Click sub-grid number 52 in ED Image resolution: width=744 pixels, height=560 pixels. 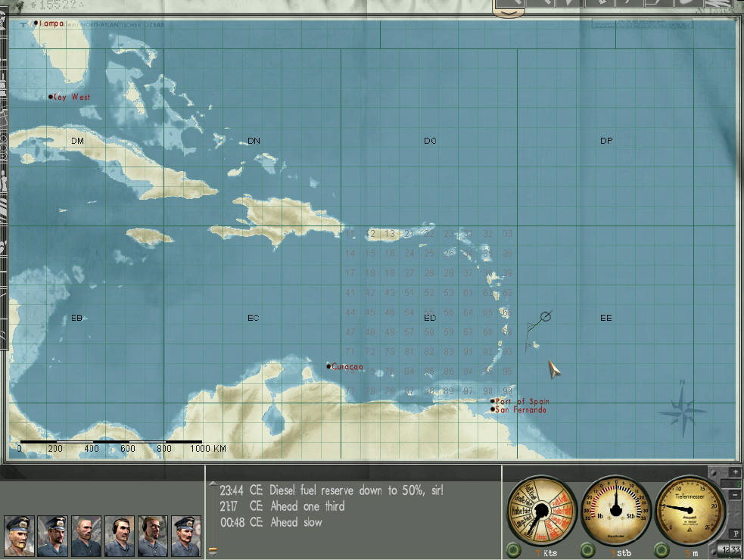[429, 293]
